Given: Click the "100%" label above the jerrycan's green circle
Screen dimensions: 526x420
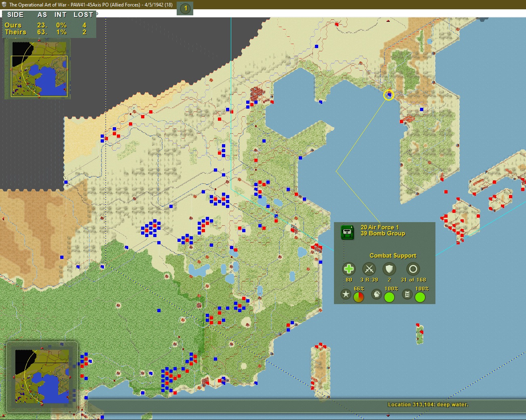Looking at the screenshot, I should click(422, 289).
